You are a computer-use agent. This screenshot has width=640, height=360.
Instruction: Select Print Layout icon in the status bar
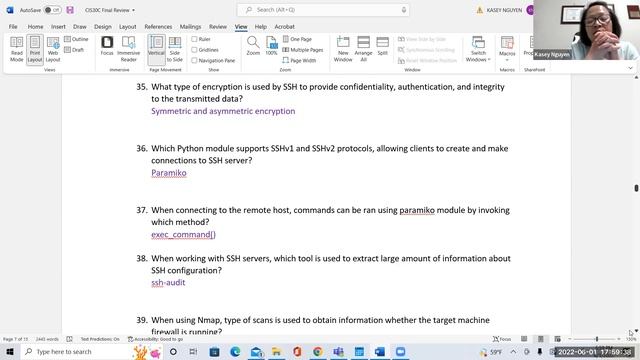540,339
